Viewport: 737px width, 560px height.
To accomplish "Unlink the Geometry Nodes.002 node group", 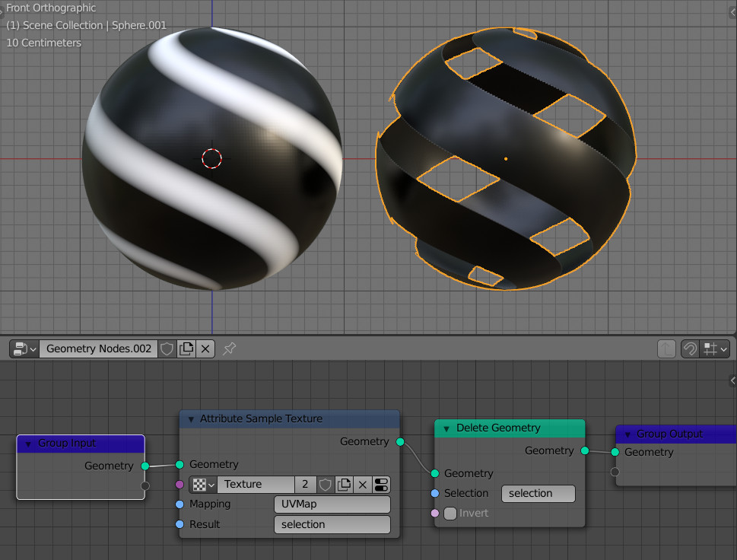I will click(205, 349).
